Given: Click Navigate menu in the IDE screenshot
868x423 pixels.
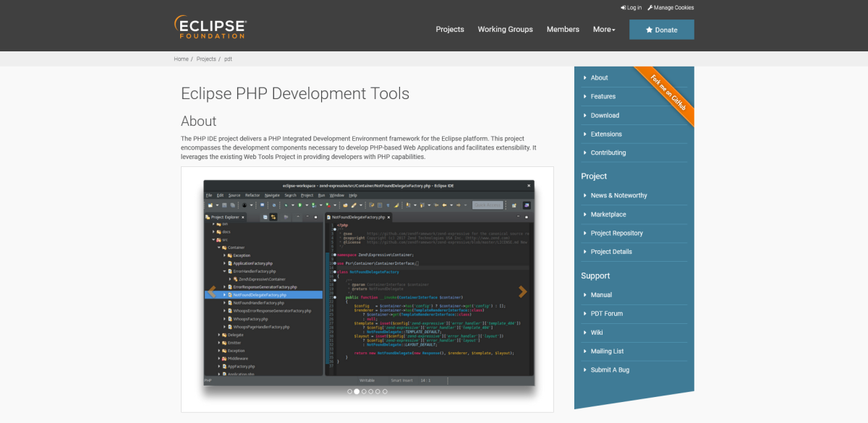Looking at the screenshot, I should pos(272,195).
